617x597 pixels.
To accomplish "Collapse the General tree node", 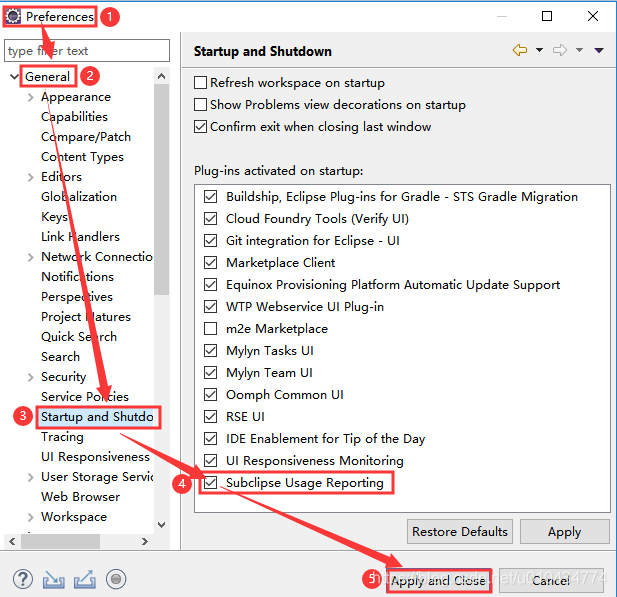I will (14, 76).
